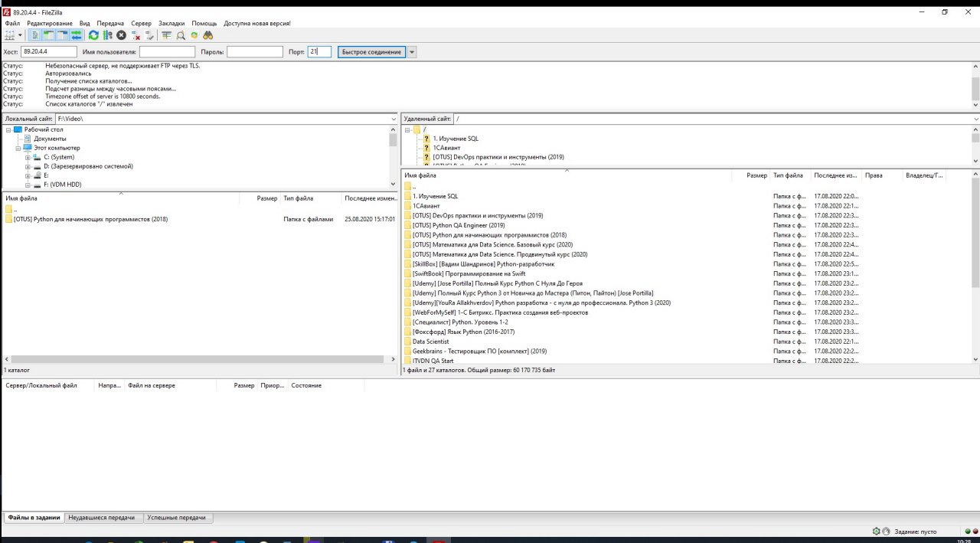The width and height of the screenshot is (980, 543).
Task: Expand D: (Зарезервировано системой) node
Action: pos(28,166)
